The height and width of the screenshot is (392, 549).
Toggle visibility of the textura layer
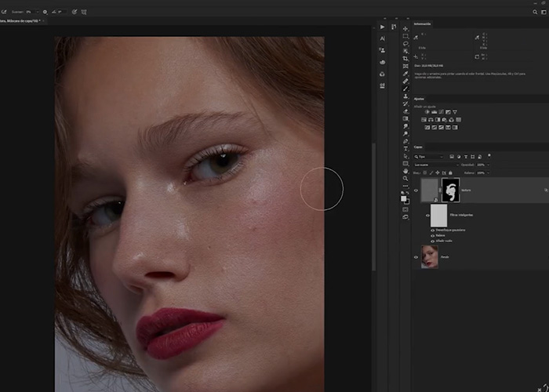pyautogui.click(x=416, y=190)
